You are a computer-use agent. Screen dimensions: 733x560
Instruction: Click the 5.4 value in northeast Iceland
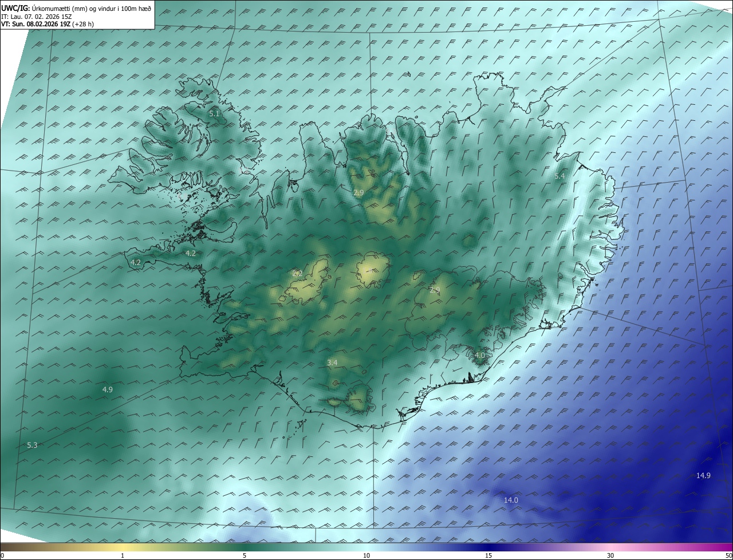point(559,176)
